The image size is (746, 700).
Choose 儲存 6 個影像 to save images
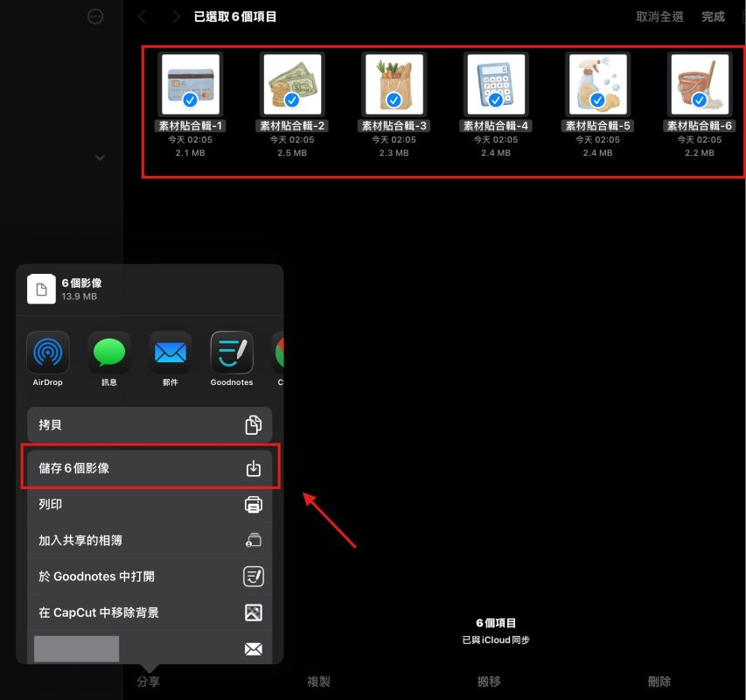pos(150,468)
